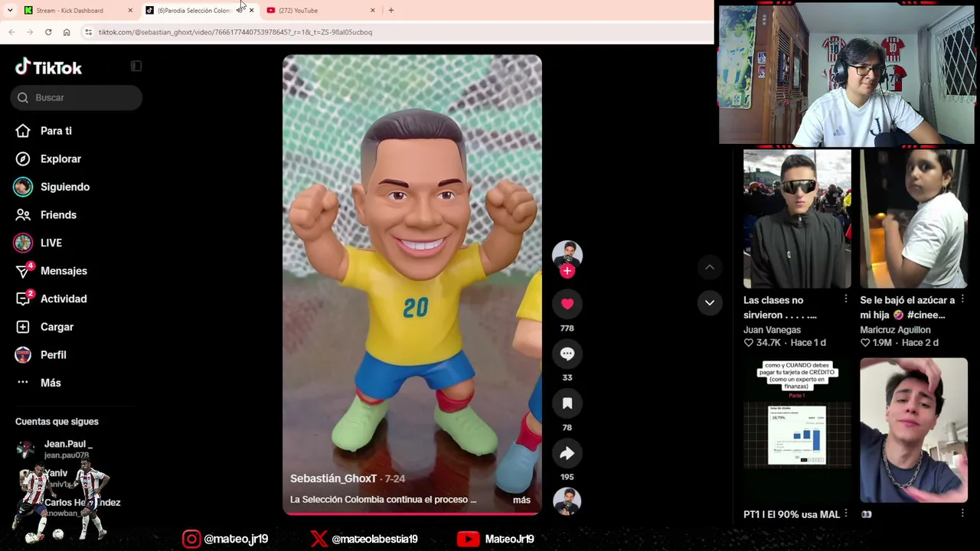Seek on the video progress bar
Viewport: 980px width, 551px height.
[412, 514]
